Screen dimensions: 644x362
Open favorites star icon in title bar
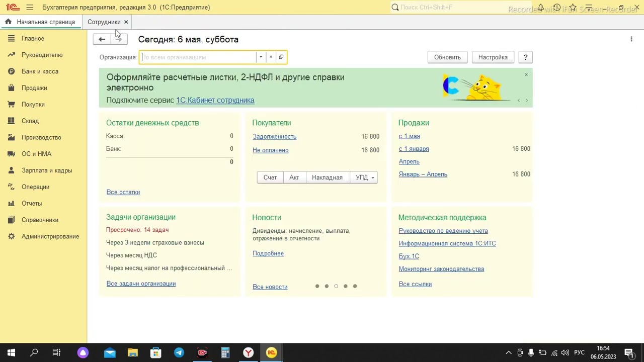pyautogui.click(x=573, y=8)
